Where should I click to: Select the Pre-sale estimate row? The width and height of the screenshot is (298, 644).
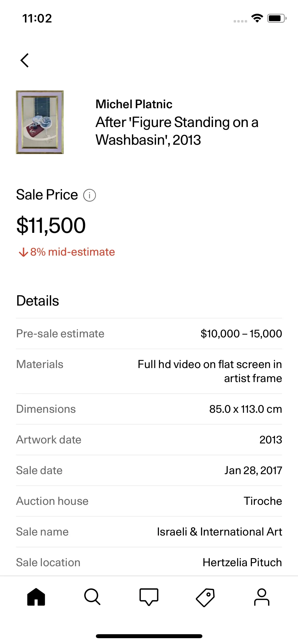(x=149, y=334)
